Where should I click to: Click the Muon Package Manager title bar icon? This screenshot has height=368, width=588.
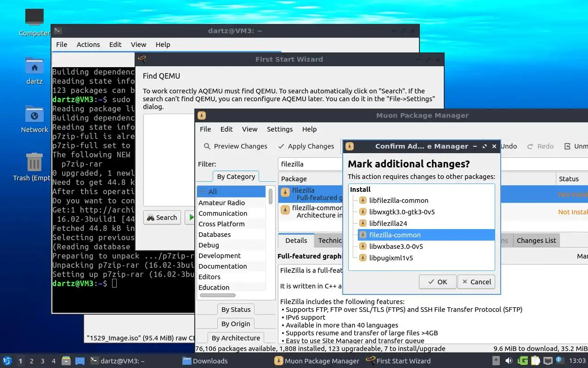(202, 115)
